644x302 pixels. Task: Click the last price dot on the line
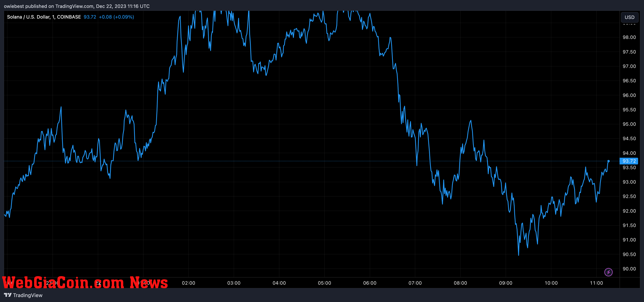(609, 161)
